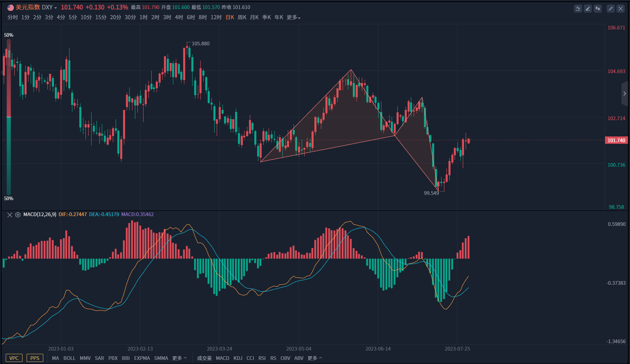Select the drawing pencil tool
The image size is (630, 364).
(588, 8)
